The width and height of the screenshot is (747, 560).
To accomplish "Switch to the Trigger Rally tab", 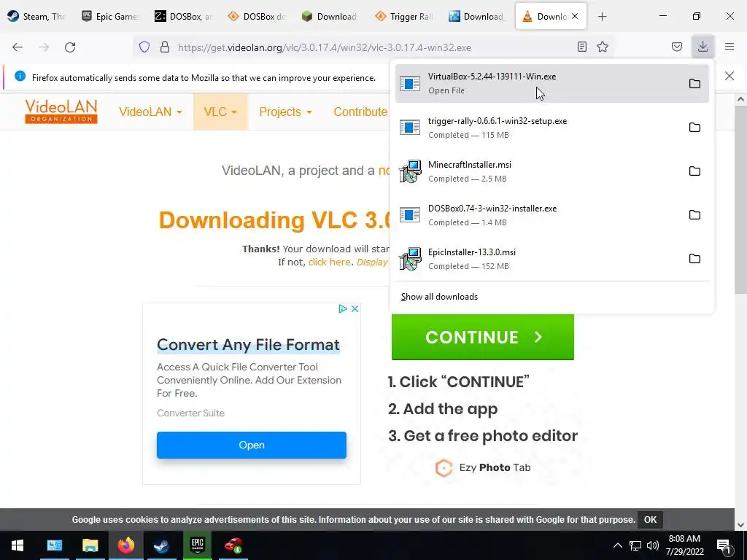I will click(x=403, y=17).
